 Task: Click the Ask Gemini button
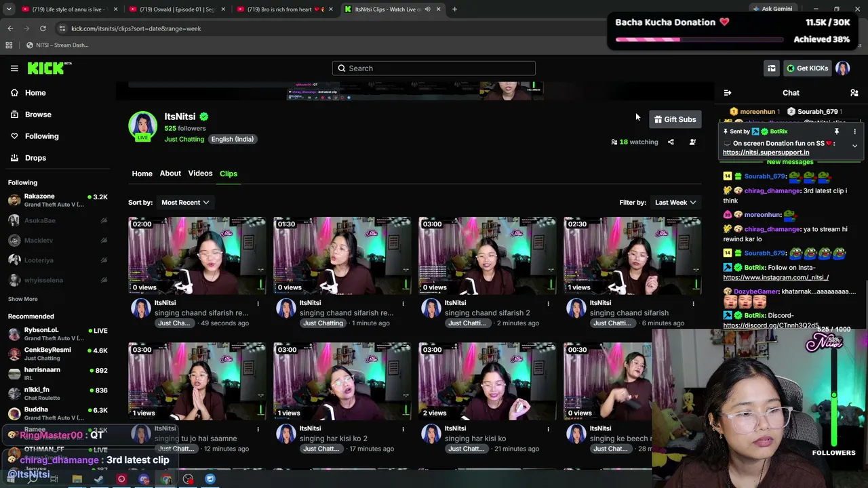click(772, 9)
